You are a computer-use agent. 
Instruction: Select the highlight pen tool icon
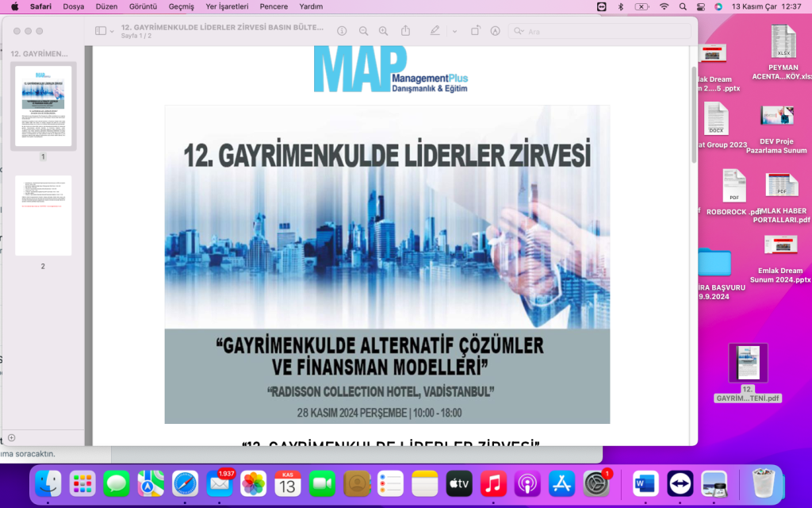[x=435, y=31]
